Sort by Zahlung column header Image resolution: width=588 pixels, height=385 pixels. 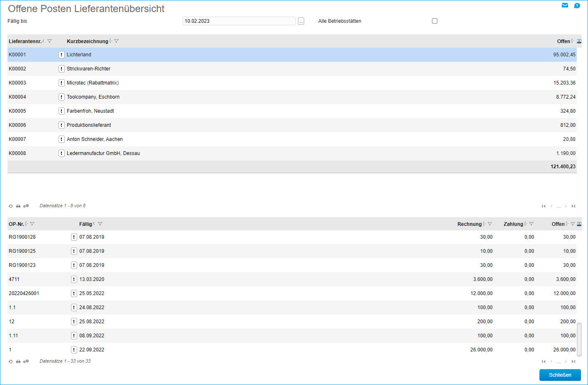[x=513, y=224]
